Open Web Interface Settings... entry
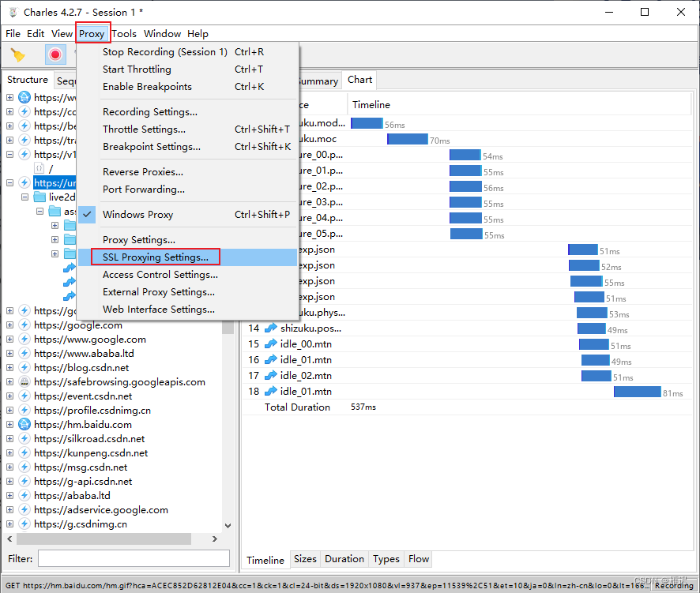700x593 pixels. (x=187, y=310)
